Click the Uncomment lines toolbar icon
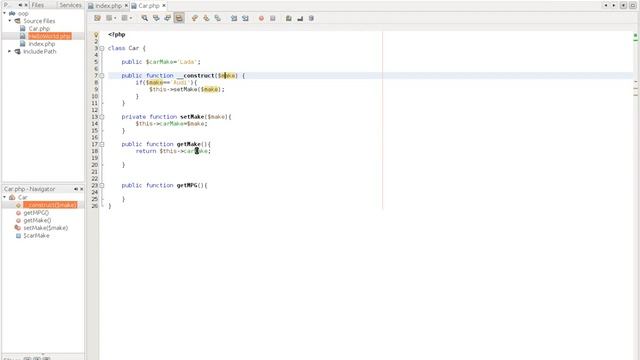640x360 pixels. click(300, 18)
